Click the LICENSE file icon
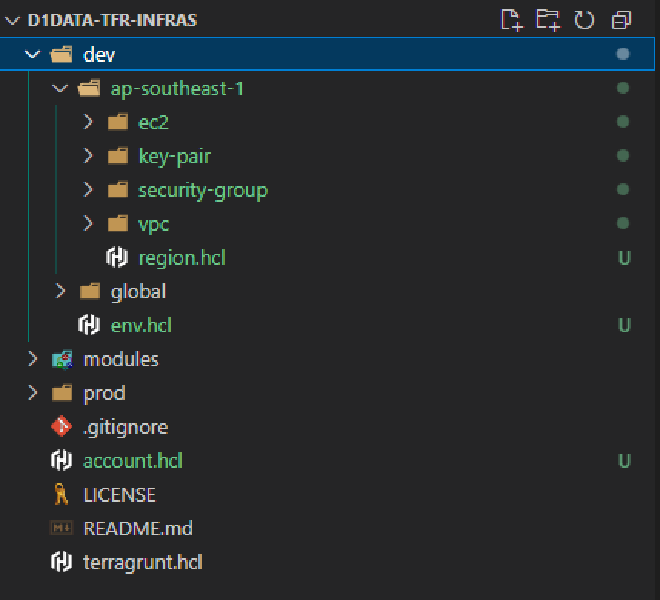This screenshot has height=600, width=660. click(x=62, y=495)
